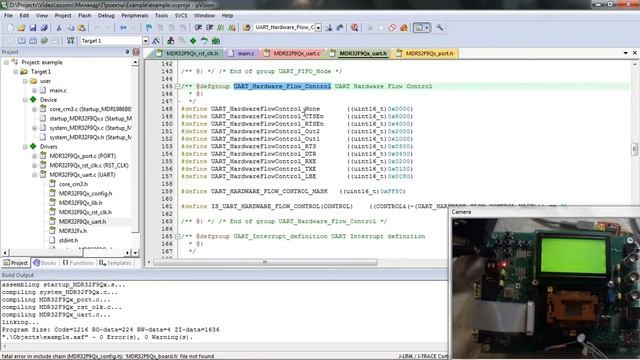
Task: Close the Project panel
Action: pyautogui.click(x=136, y=52)
